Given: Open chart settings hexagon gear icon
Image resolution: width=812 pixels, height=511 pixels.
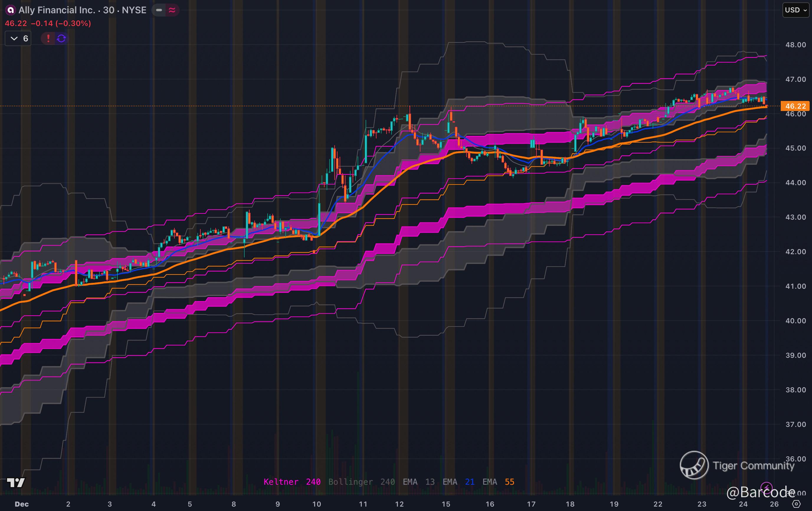Looking at the screenshot, I should coord(796,504).
